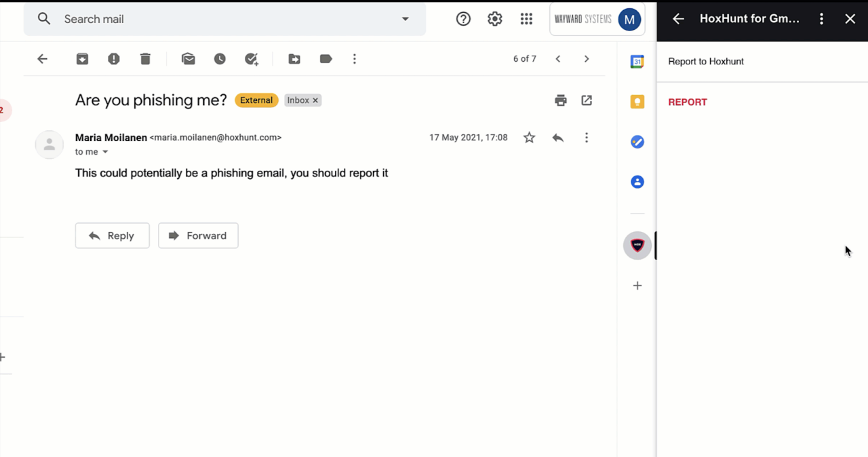Select the Hoxhunt shield in the side panel
Viewport: 868px width, 457px height.
click(x=637, y=245)
